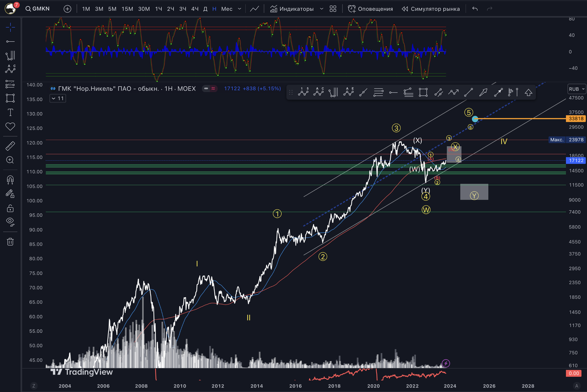The height and width of the screenshot is (392, 587).
Task: Select horizontal ray tool in floating toolbar
Action: 393,91
